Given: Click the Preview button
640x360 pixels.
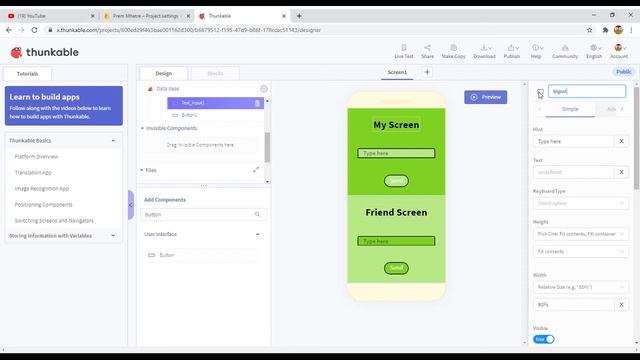Looking at the screenshot, I should point(486,97).
